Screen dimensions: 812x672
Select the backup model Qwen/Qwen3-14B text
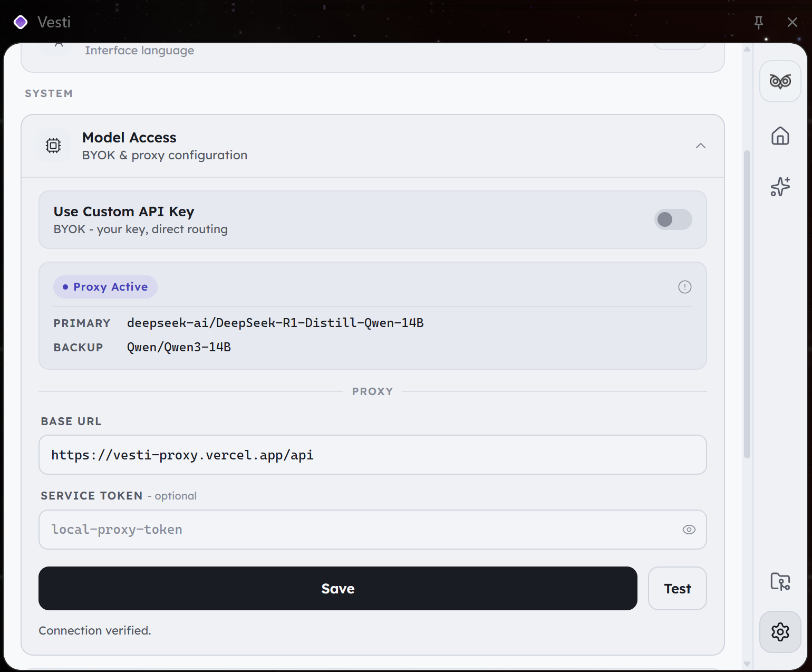[179, 347]
